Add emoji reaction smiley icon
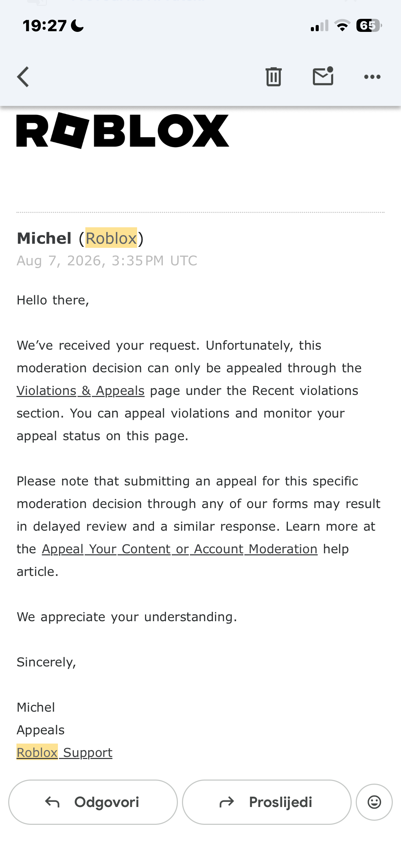 point(374,802)
